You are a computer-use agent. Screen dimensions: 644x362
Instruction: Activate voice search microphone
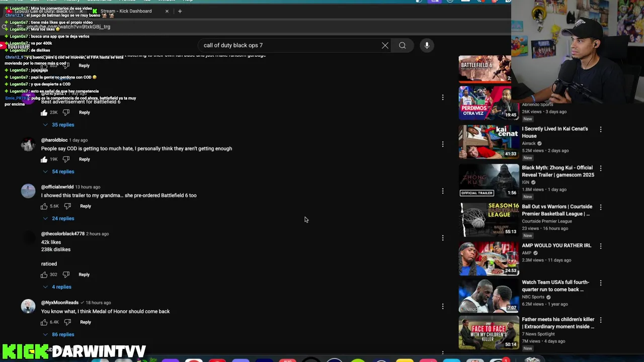point(427,45)
